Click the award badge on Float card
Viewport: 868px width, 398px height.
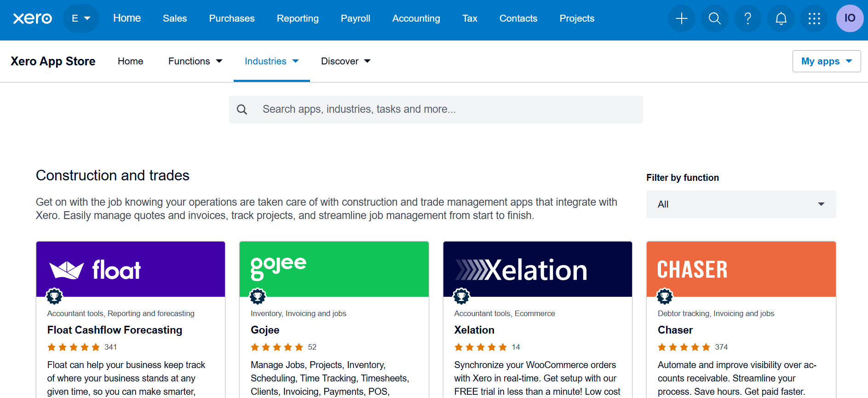[x=54, y=296]
